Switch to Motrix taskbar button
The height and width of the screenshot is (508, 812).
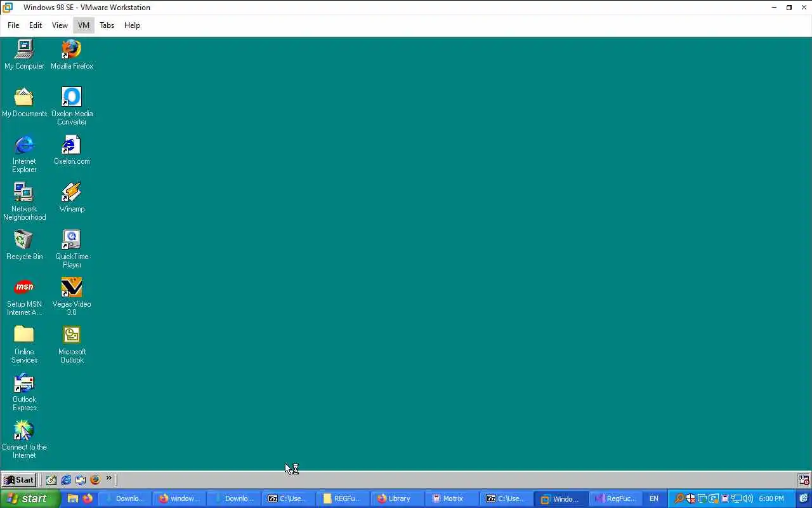tap(452, 498)
